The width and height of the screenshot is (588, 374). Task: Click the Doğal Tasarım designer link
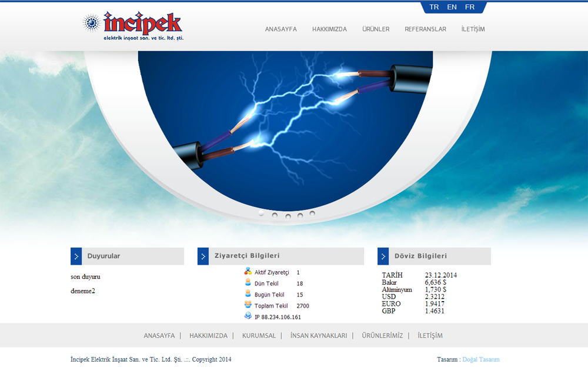pos(480,359)
